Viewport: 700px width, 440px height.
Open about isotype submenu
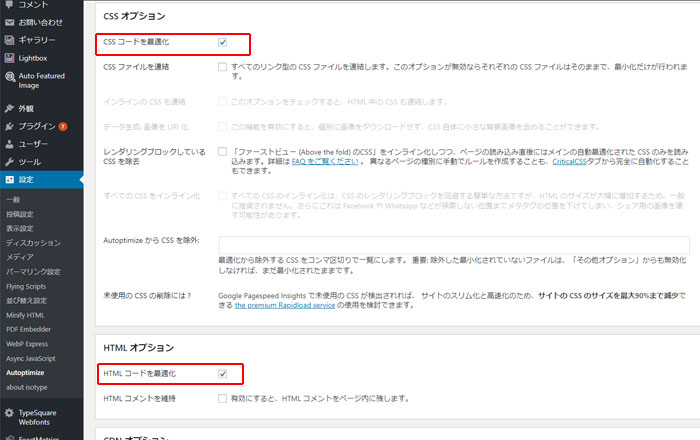[x=27, y=387]
